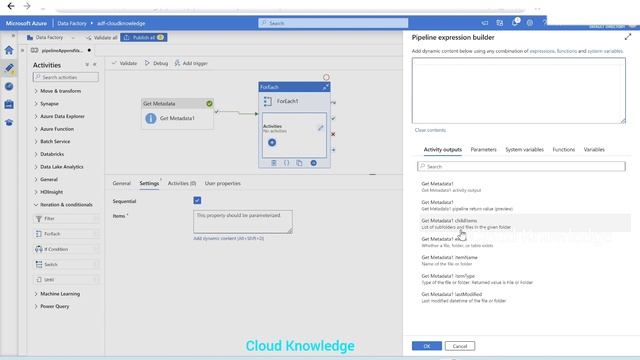Switch to the Parameters tab

click(x=483, y=150)
